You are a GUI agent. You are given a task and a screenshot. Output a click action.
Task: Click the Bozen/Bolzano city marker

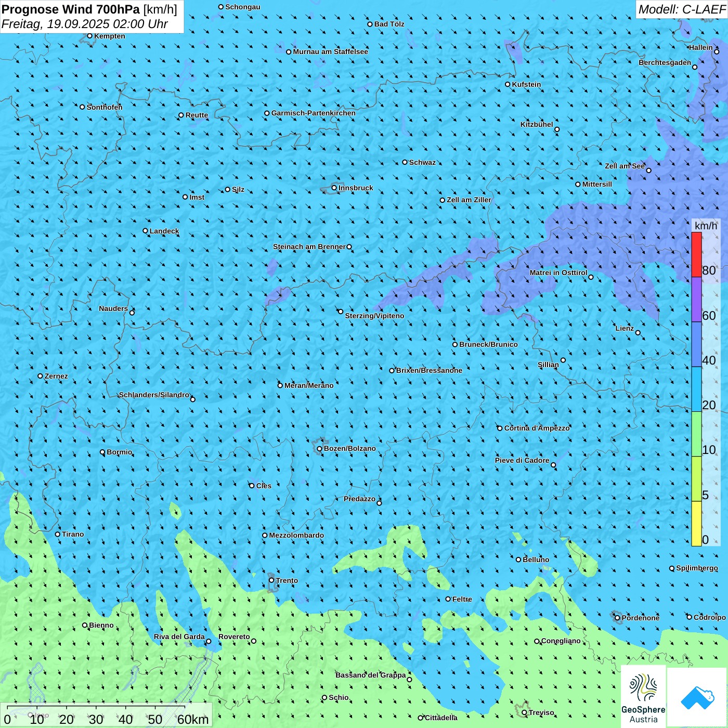pyautogui.click(x=320, y=449)
